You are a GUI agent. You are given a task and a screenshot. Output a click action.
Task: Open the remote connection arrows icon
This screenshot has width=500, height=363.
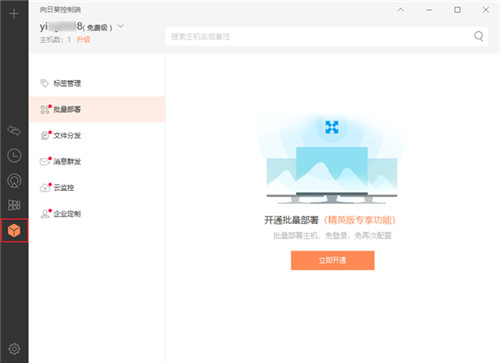point(14,130)
